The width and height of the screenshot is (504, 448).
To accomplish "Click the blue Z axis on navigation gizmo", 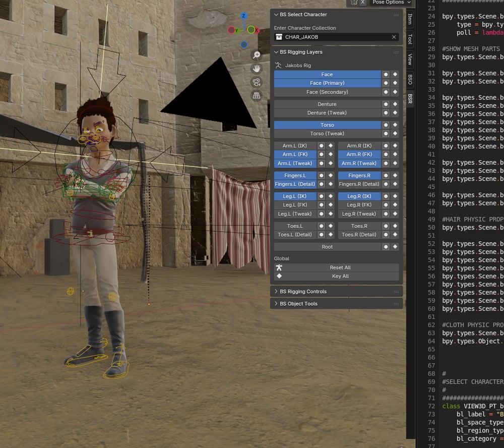I will click(x=243, y=16).
